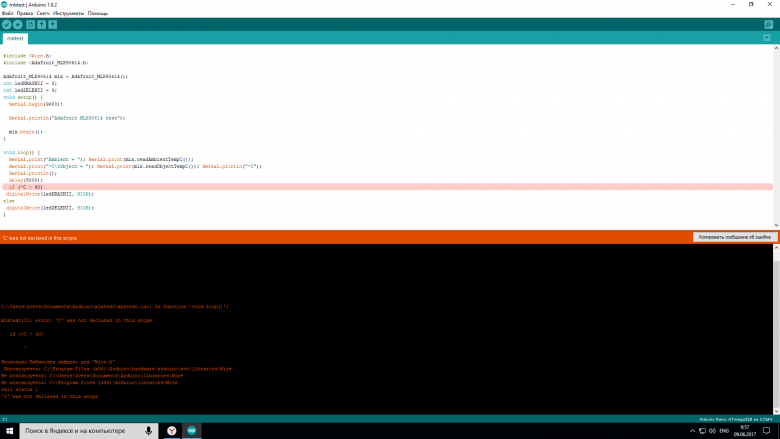Create a new sketch with the New icon
The height and width of the screenshot is (439, 780).
(30, 24)
